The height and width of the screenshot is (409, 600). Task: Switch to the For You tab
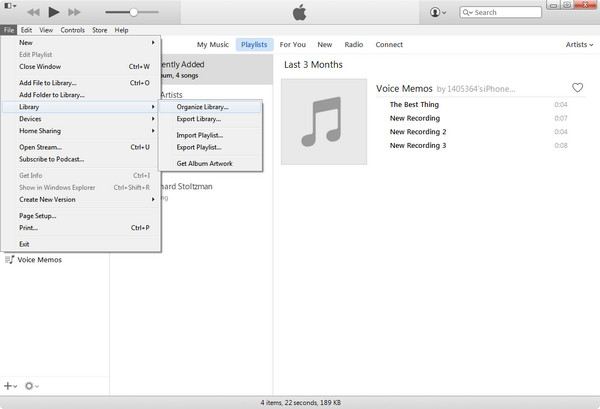[x=293, y=45]
